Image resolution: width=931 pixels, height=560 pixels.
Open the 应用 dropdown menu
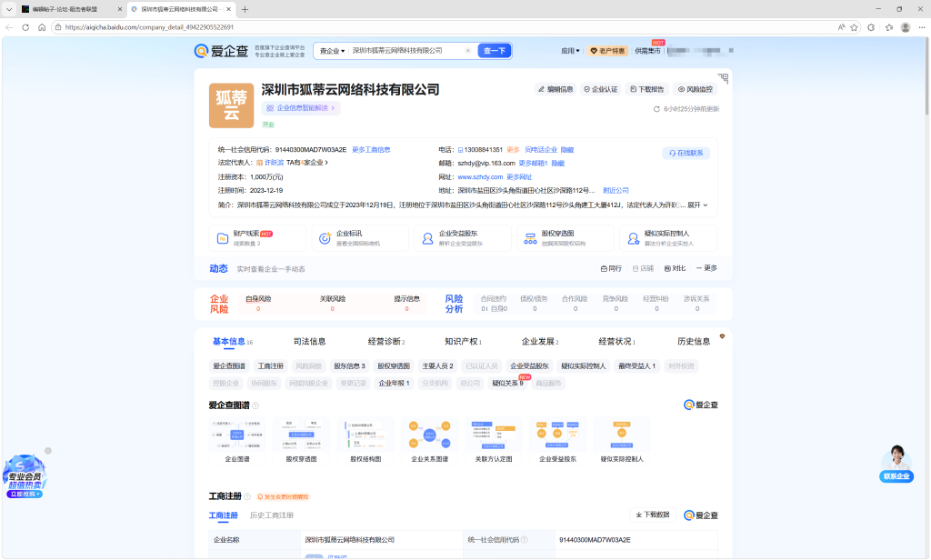pos(570,51)
